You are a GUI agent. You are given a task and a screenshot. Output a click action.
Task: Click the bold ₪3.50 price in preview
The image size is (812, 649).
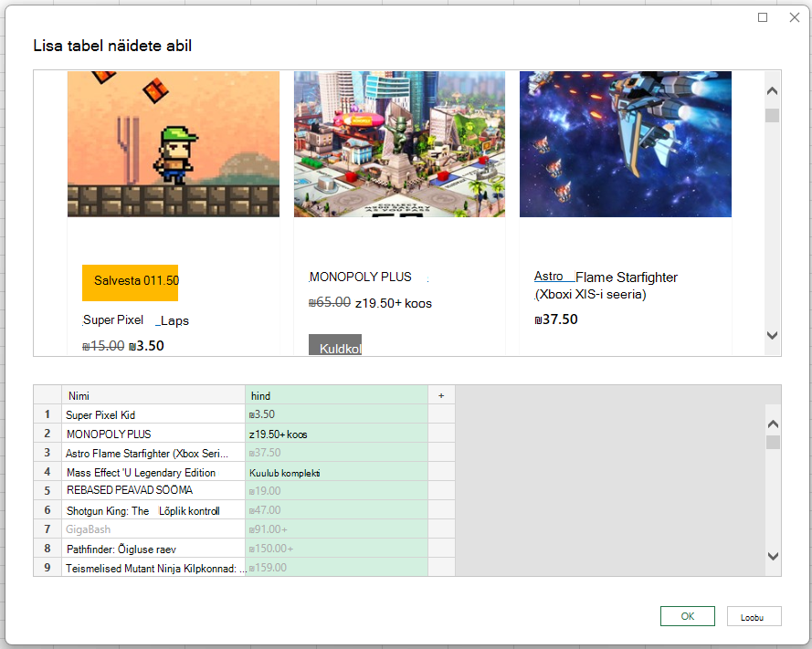(x=146, y=346)
